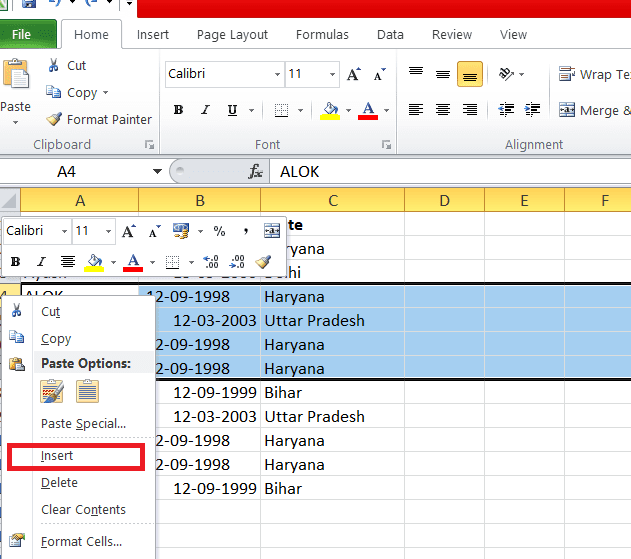Screen dimensions: 631x559
Task: Choose the first Paste Options icon
Action: (x=52, y=391)
